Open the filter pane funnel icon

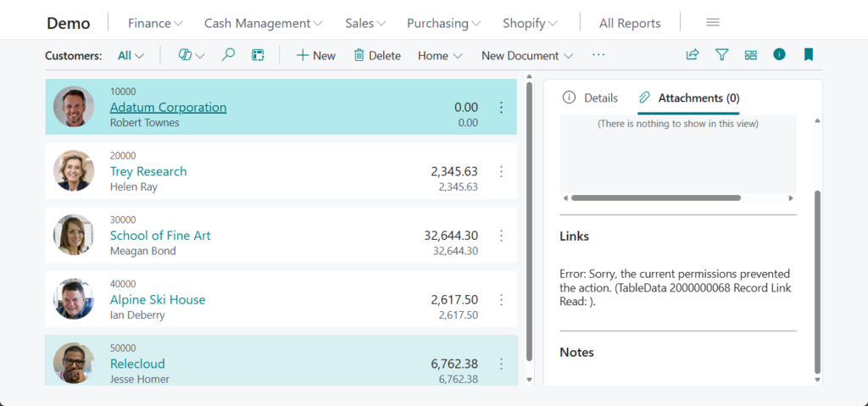tap(721, 55)
